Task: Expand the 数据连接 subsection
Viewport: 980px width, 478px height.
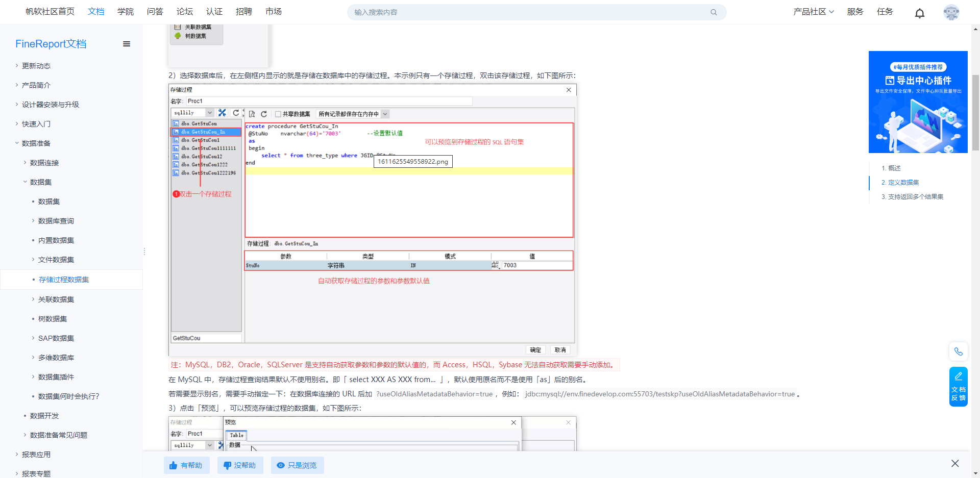Action: tap(44, 163)
